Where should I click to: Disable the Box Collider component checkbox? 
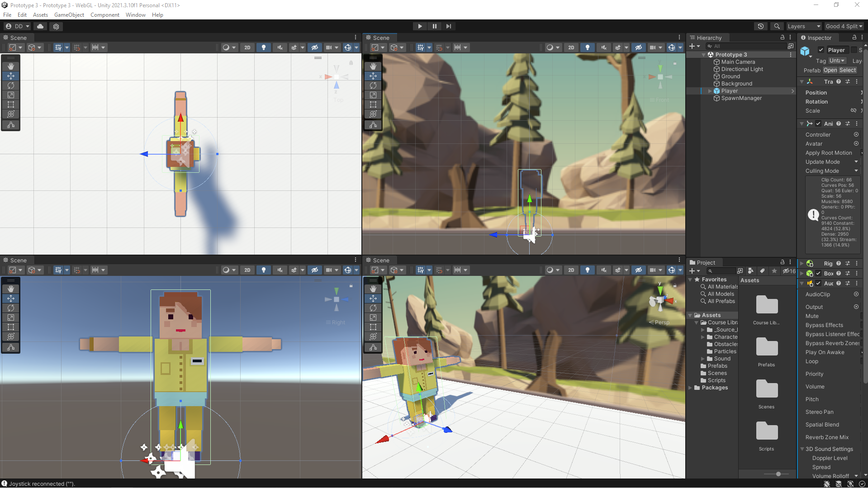[x=818, y=273]
